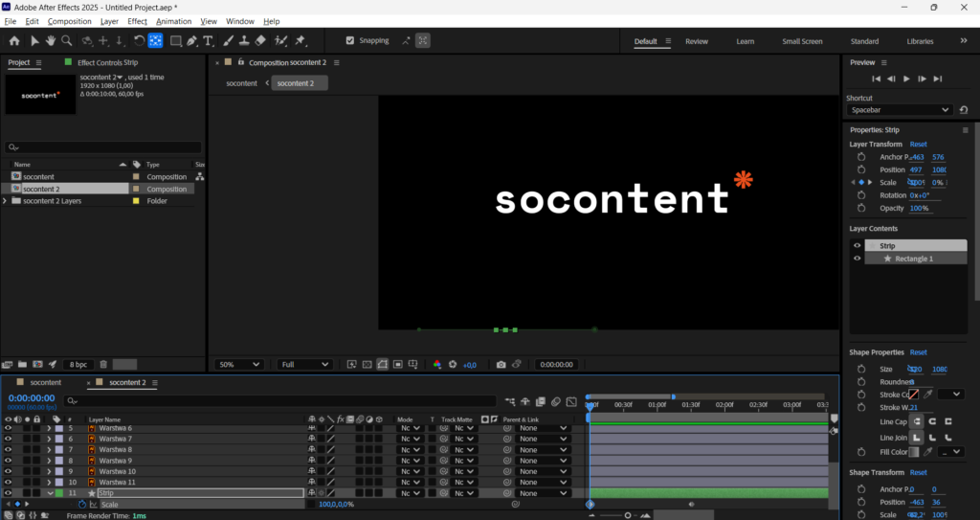Open the Full resolution dropdown
Screen dimensions: 980x520
[304, 364]
